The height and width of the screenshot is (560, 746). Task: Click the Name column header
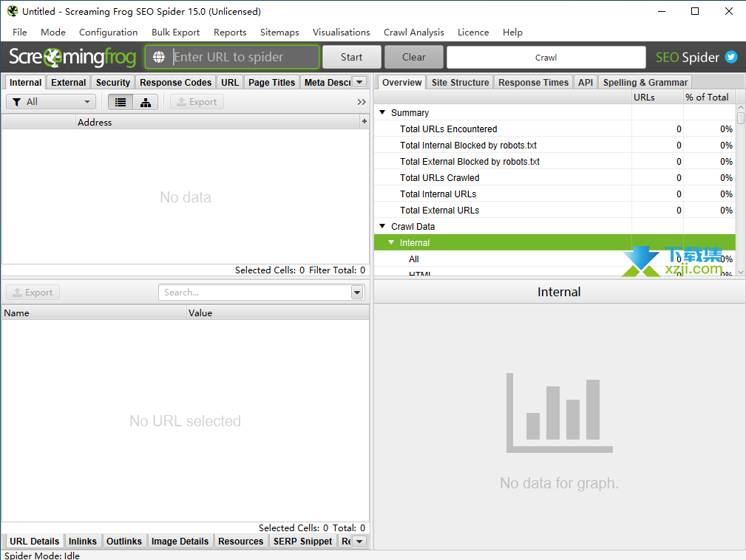[x=94, y=313]
